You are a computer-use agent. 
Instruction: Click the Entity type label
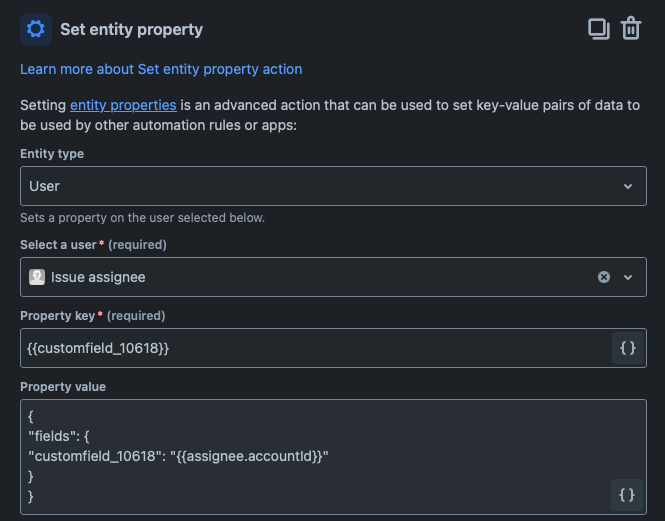52,154
